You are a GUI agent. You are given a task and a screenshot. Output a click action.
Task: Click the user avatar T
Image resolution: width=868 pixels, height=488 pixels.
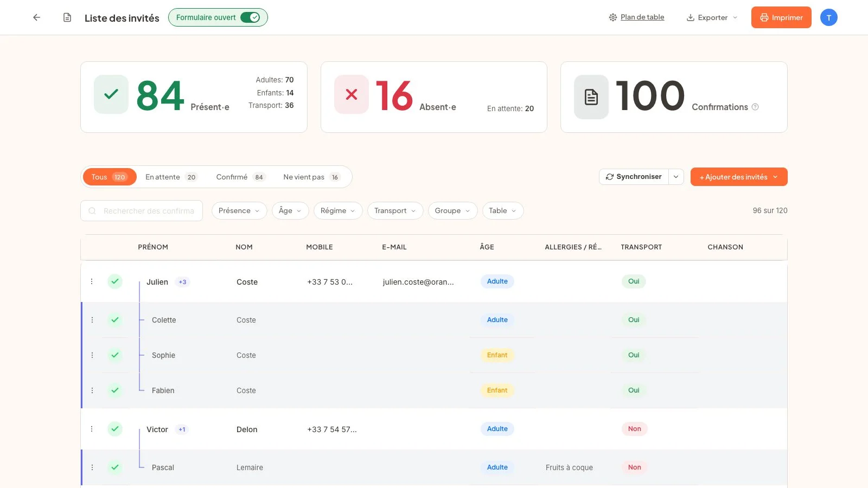[x=828, y=17]
